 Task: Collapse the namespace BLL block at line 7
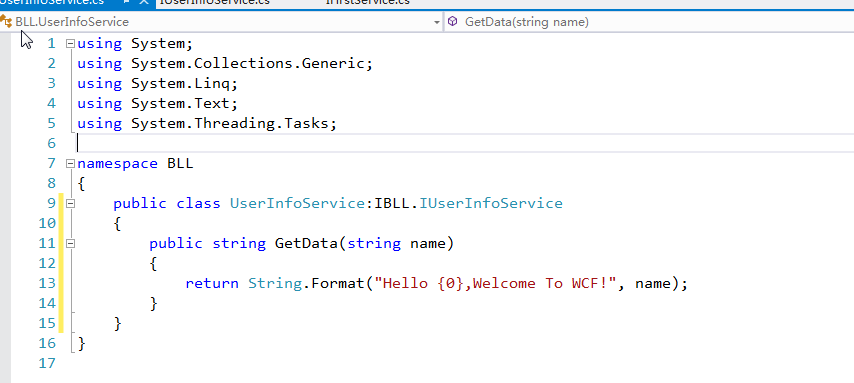70,163
